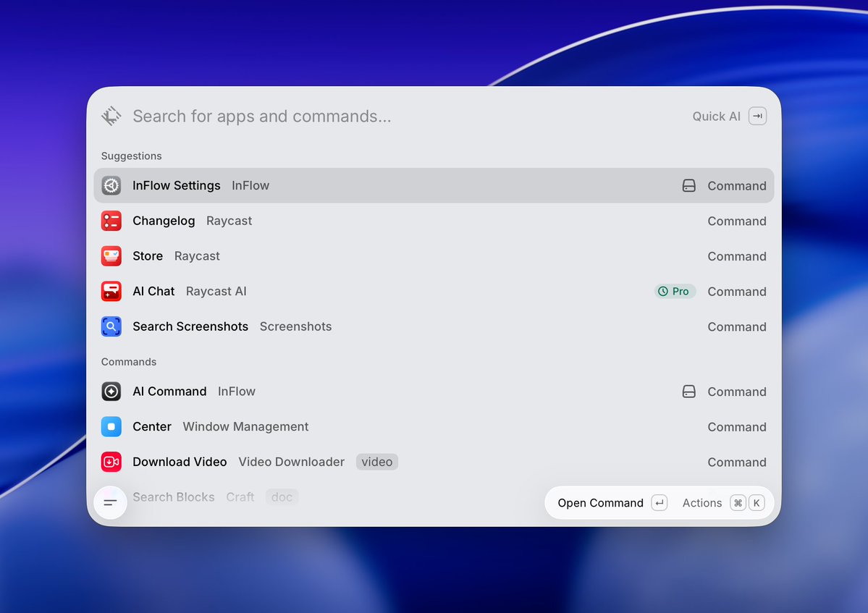868x613 pixels.
Task: Click the doc alias tag
Action: (x=282, y=496)
